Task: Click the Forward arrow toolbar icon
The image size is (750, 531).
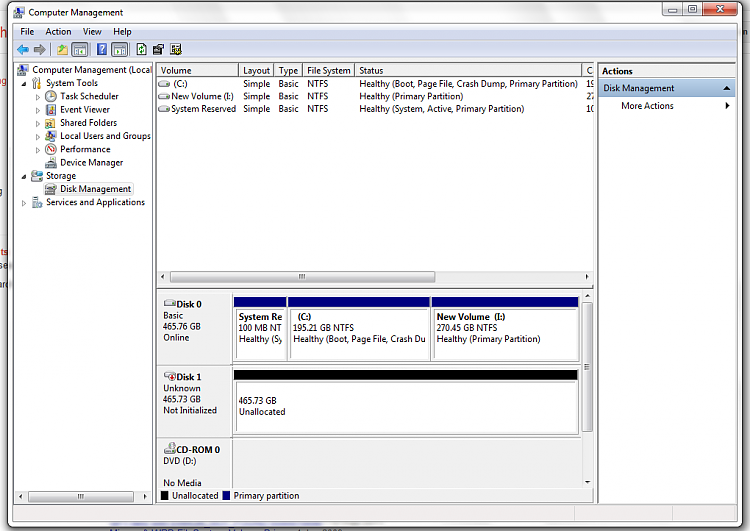Action: click(40, 49)
